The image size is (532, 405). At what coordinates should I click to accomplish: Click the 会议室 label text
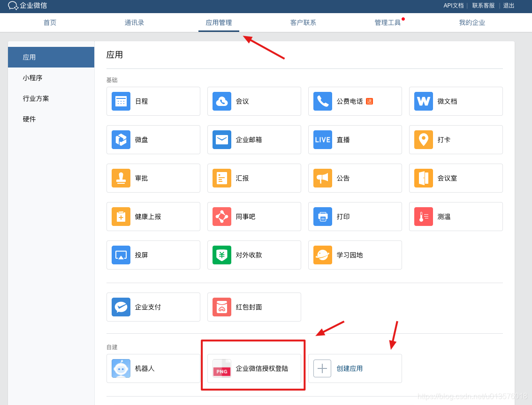[x=447, y=178]
